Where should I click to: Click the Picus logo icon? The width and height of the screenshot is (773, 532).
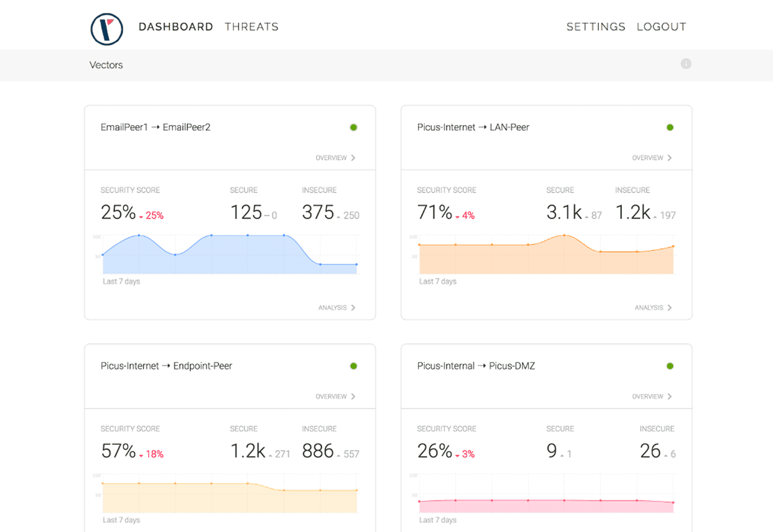(x=106, y=29)
